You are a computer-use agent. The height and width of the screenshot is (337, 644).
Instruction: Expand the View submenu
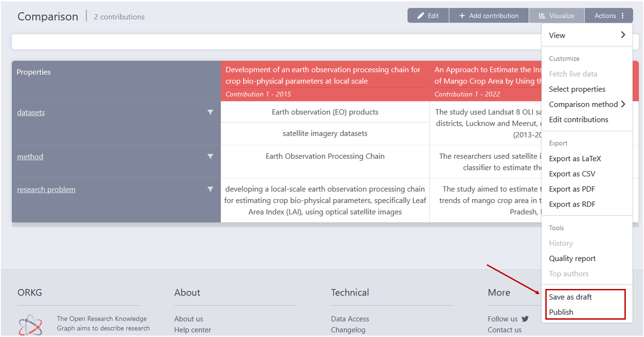point(587,35)
